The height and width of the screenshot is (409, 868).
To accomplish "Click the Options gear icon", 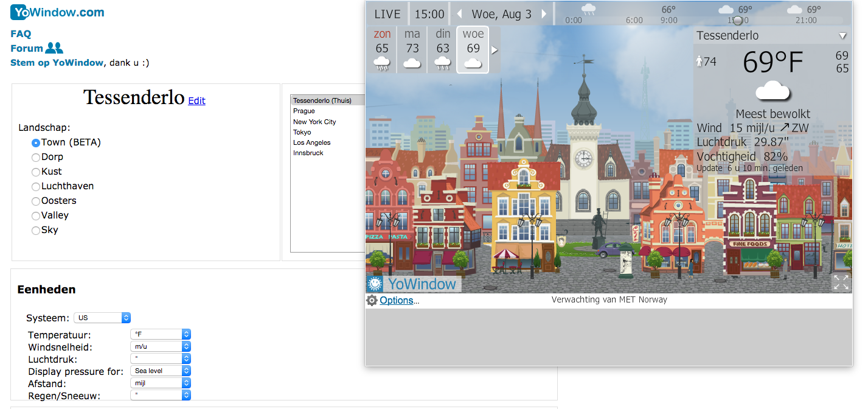I will 372,300.
